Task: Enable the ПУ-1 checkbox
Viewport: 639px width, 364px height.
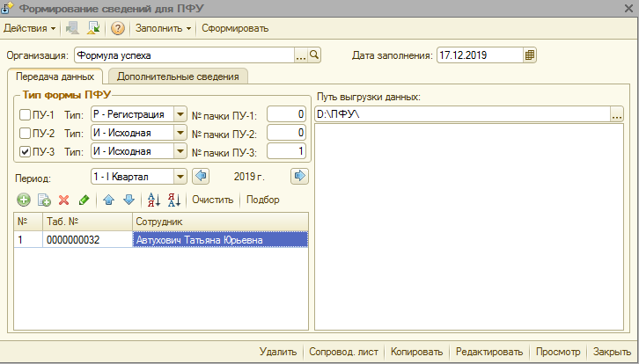Action: [x=25, y=115]
